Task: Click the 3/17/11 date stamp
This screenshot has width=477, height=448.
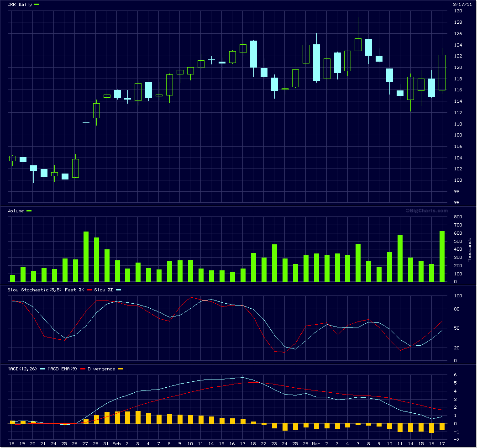Action: click(x=462, y=4)
